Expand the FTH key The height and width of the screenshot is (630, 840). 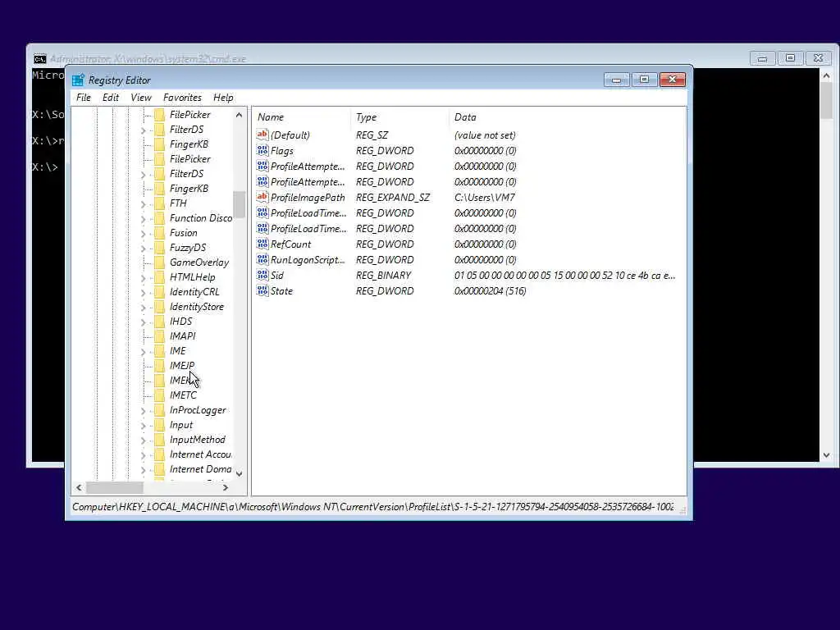143,204
